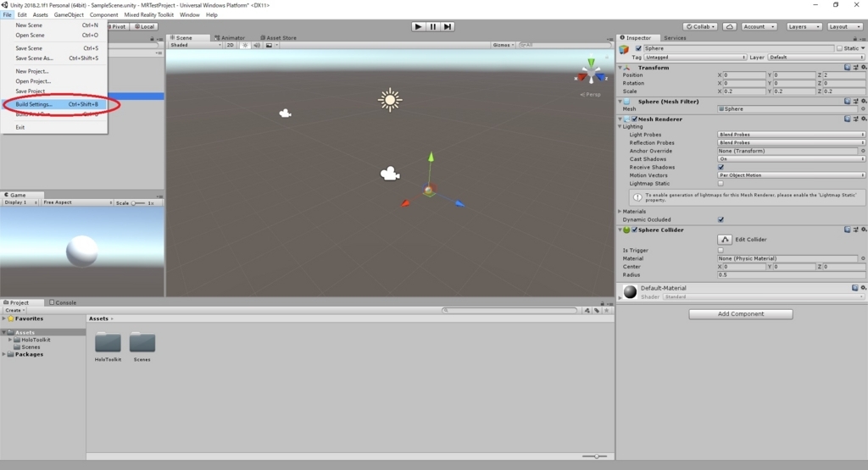Image resolution: width=868 pixels, height=470 pixels.
Task: Open Motion Vectors dropdown
Action: coord(791,175)
